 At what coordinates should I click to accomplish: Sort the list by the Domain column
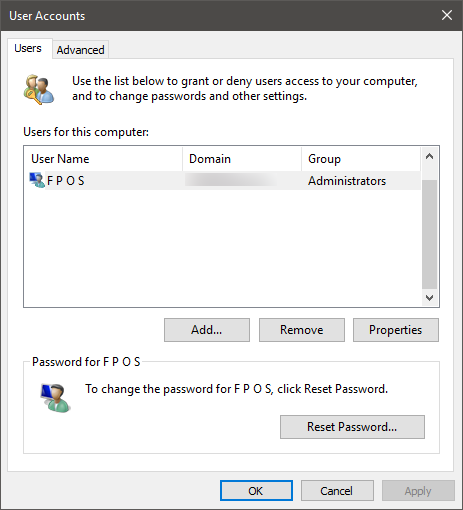coord(242,159)
